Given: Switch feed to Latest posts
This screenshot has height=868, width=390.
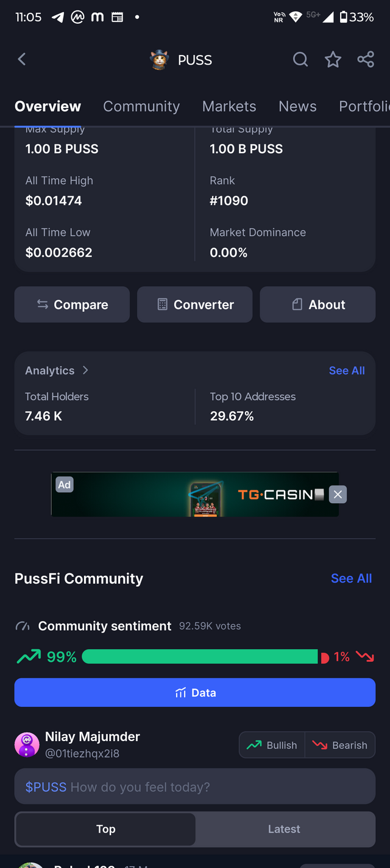Looking at the screenshot, I should coord(284,829).
